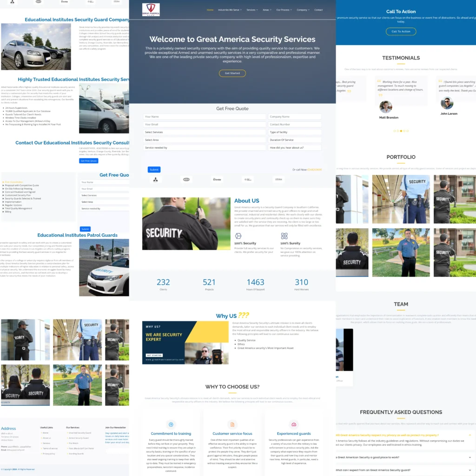Expand the Our Process nav dropdown
Image resolution: width=476 pixels, height=476 pixels.
[284, 10]
